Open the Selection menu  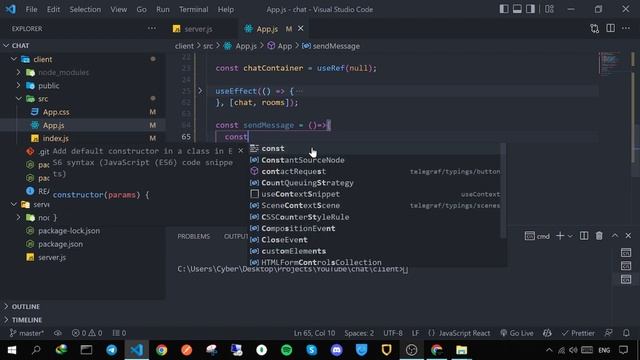click(85, 9)
